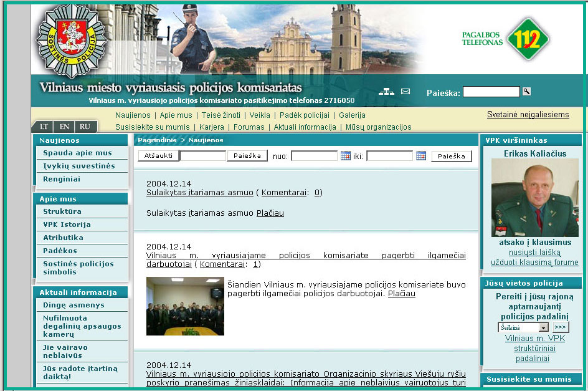Open the Forumas menu item
The image size is (588, 391).
249,127
